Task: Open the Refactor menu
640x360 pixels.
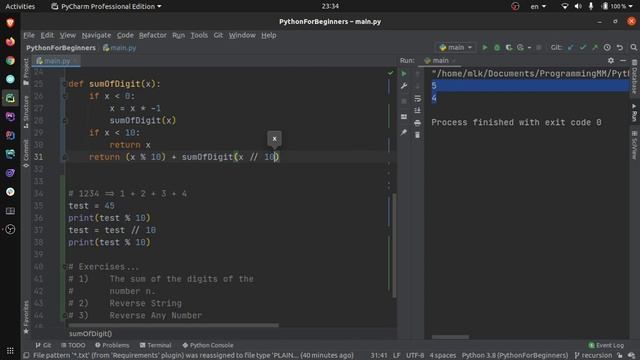Action: click(153, 35)
